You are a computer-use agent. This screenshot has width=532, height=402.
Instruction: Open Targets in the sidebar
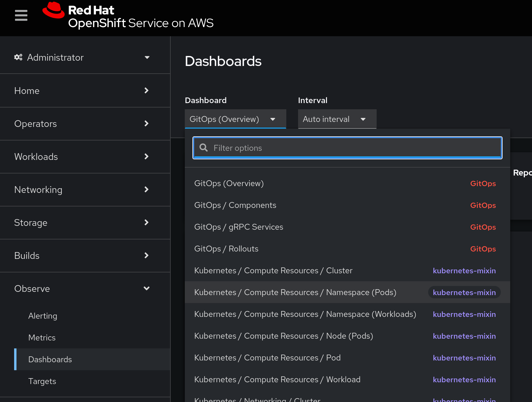42,381
